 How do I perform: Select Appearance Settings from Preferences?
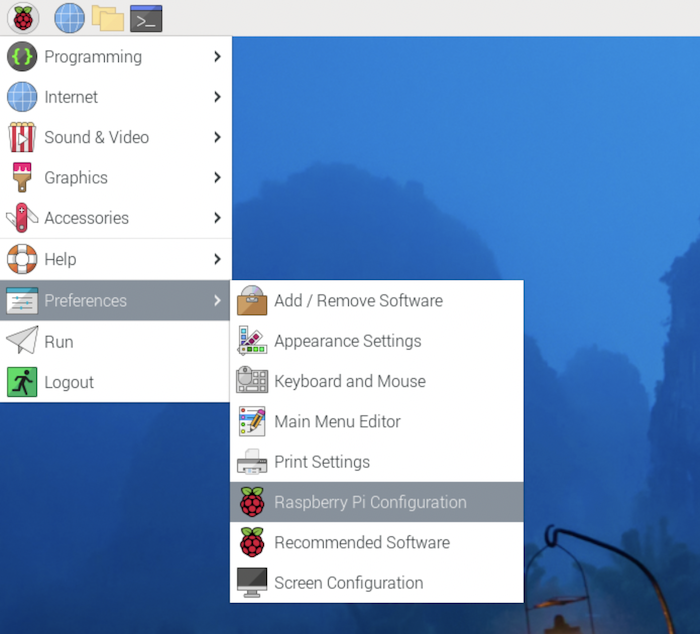[377, 341]
